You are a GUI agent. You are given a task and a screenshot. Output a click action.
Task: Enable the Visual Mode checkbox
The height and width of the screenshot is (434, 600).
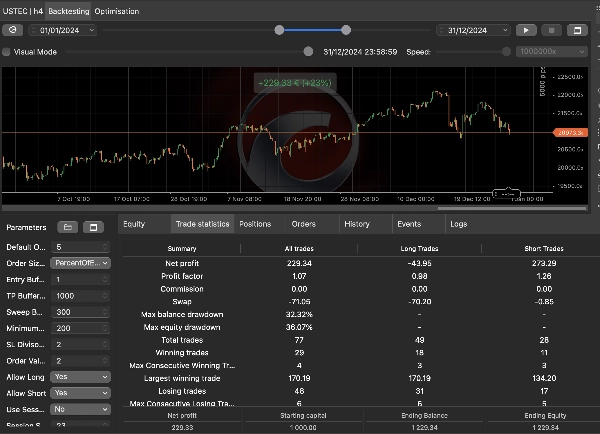(6, 52)
